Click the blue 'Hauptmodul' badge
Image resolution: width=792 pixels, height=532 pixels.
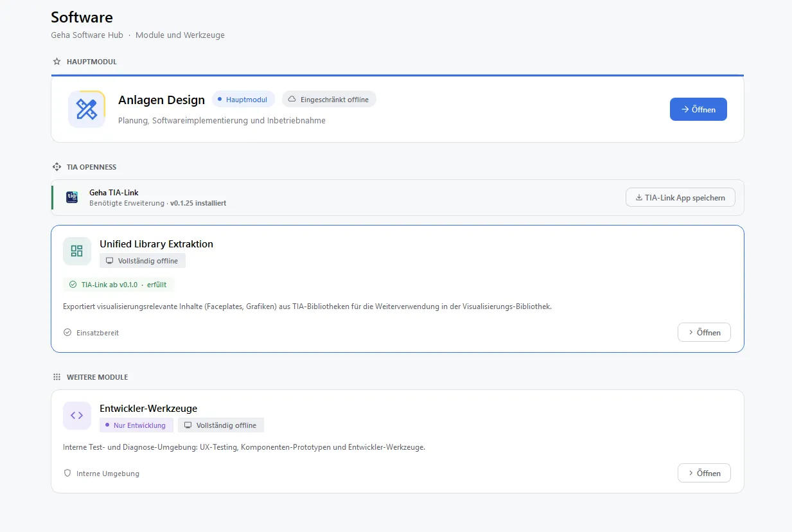(243, 100)
